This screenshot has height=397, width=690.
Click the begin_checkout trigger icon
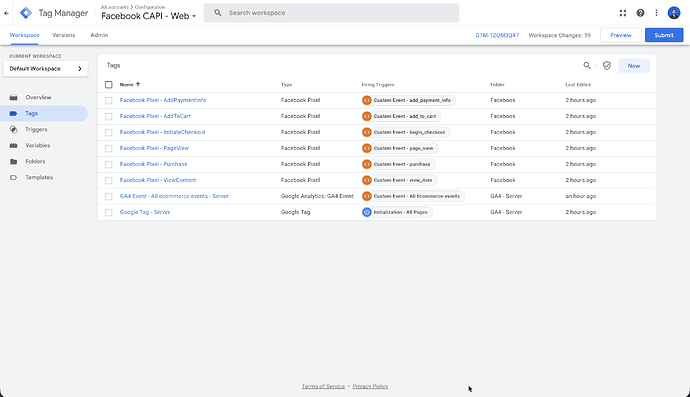pos(367,132)
